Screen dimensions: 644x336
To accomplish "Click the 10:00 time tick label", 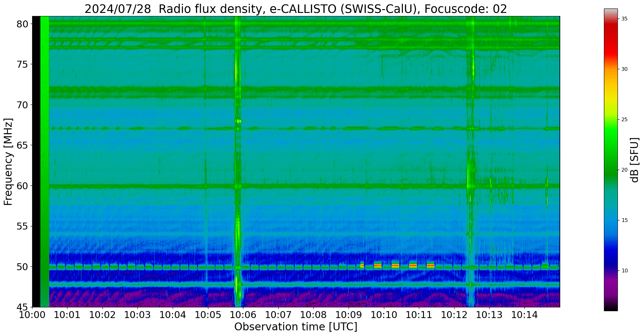I will pyautogui.click(x=32, y=315).
